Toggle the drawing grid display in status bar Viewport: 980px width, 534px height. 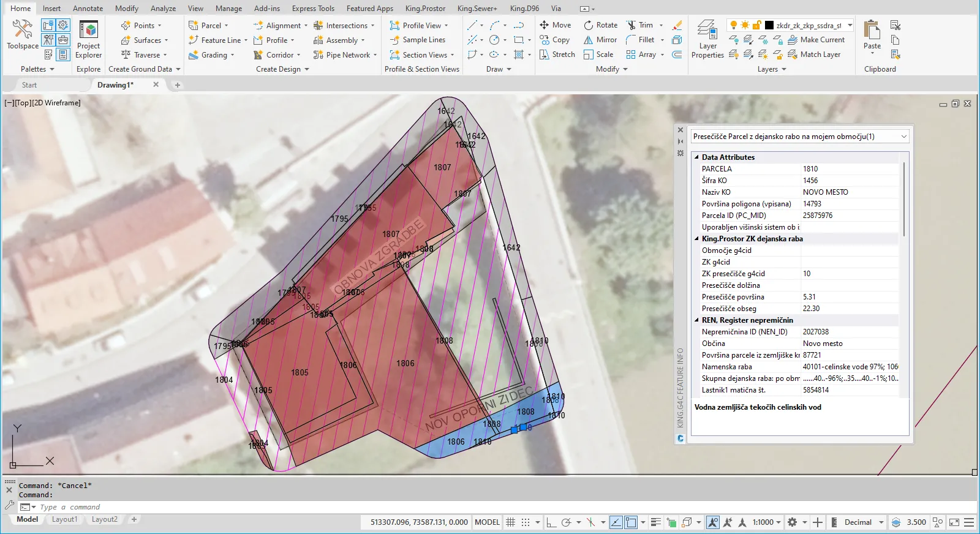pyautogui.click(x=510, y=522)
